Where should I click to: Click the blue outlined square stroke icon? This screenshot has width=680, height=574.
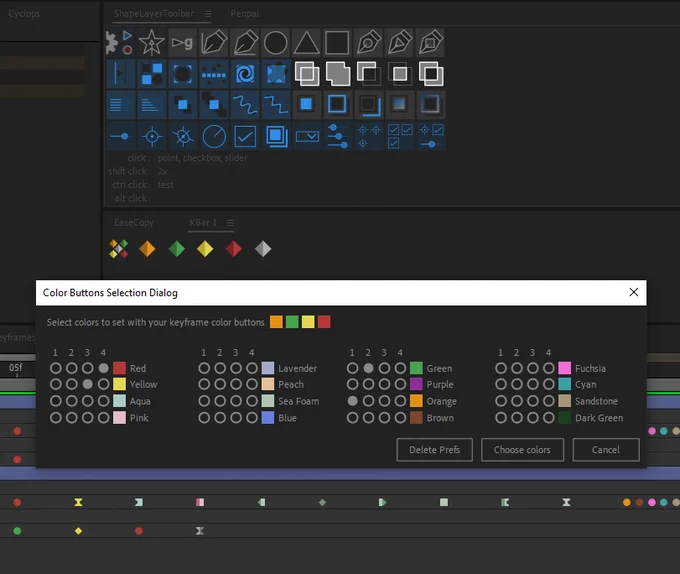coord(337,104)
